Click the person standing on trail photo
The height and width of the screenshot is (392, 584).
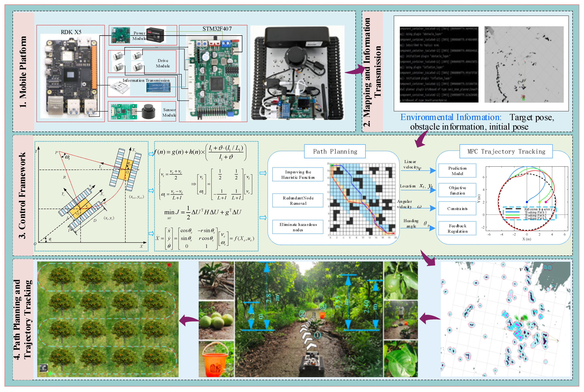[x=401, y=320]
